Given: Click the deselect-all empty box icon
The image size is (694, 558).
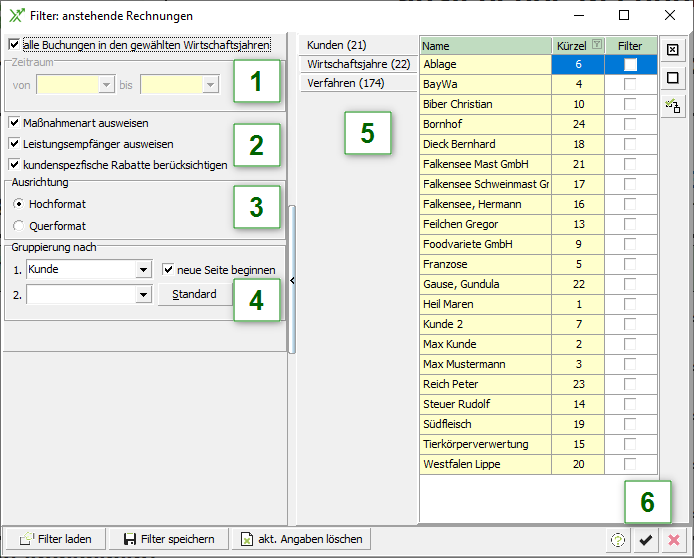Looking at the screenshot, I should click(x=674, y=78).
